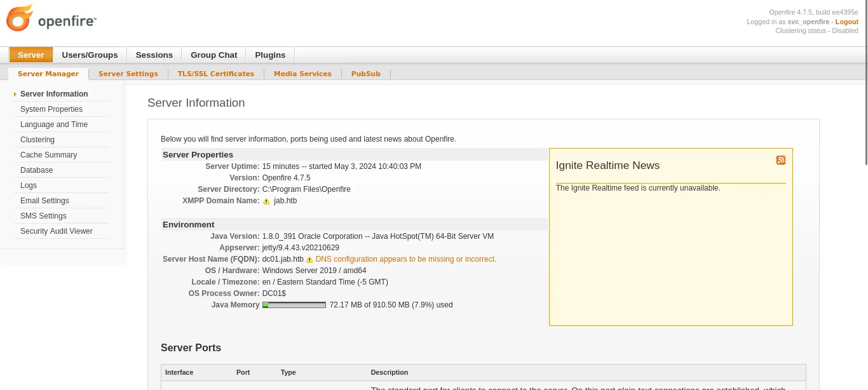
Task: Click the OS Process Owner DC01$ value
Action: click(x=274, y=293)
